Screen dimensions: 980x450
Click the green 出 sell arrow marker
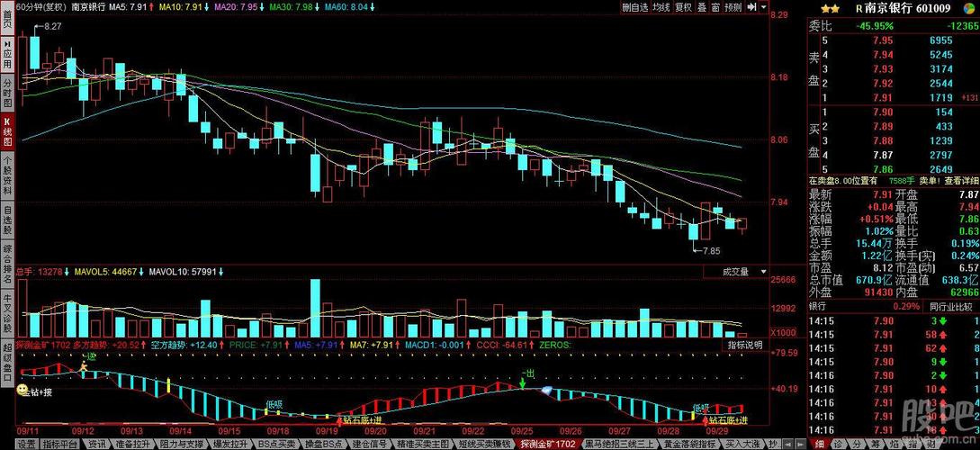[522, 383]
